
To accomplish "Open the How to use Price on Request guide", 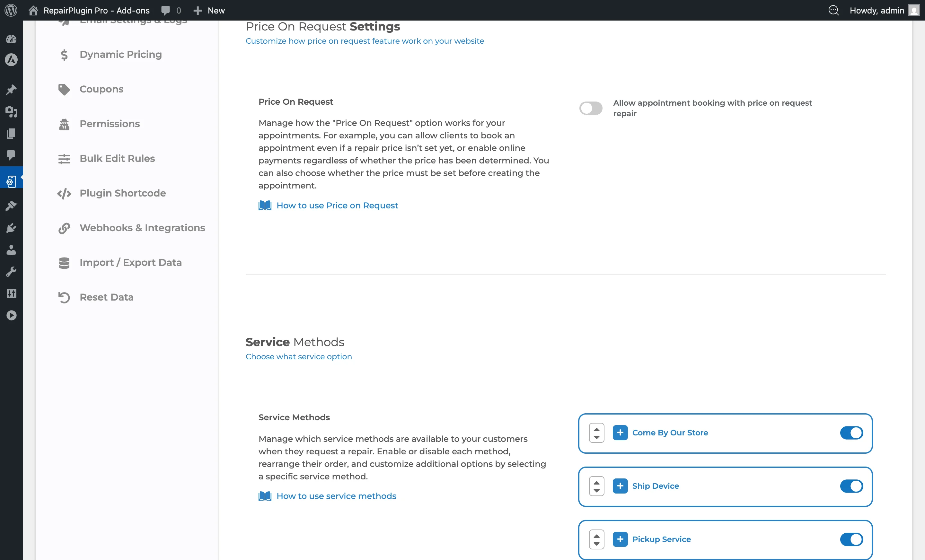I will tap(337, 205).
